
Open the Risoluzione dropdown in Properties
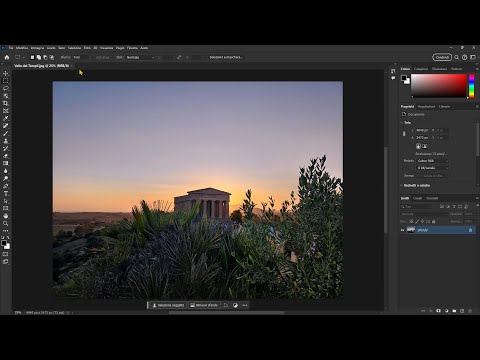click(431, 154)
